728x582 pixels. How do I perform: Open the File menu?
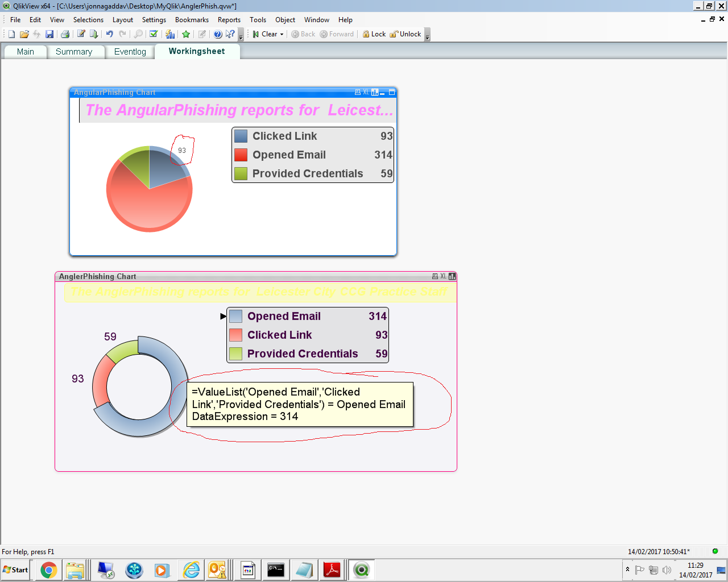[15, 20]
